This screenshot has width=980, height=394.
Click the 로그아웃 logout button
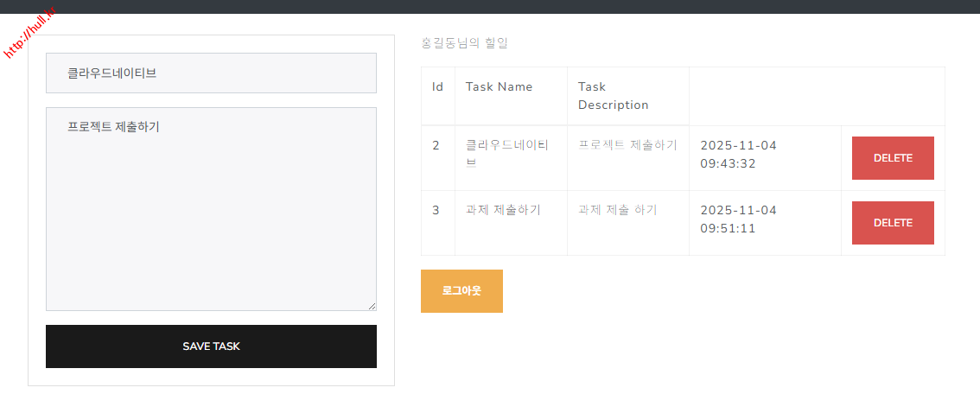coord(461,291)
